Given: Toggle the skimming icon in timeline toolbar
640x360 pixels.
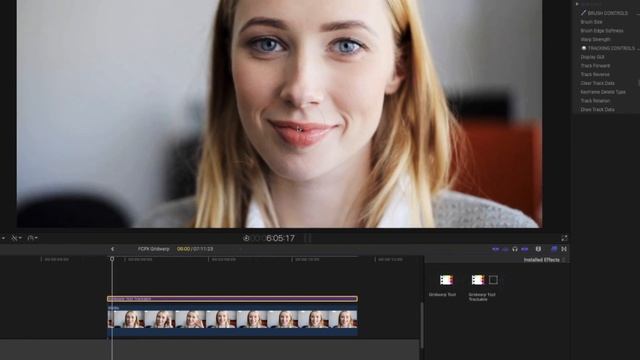Looking at the screenshot, I should coord(496,249).
